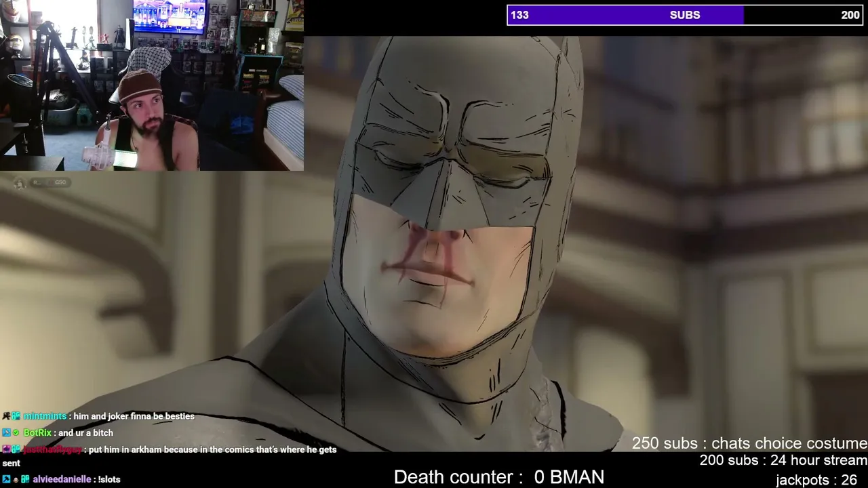Click the purple sub goal progress bar
Screen dimensions: 868x488
tap(685, 15)
